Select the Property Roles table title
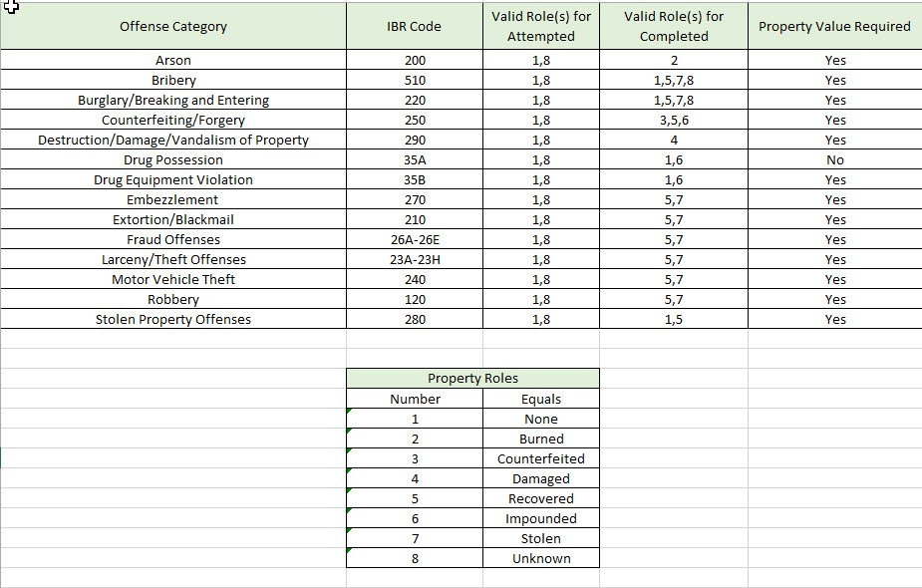This screenshot has width=922, height=588. [472, 379]
